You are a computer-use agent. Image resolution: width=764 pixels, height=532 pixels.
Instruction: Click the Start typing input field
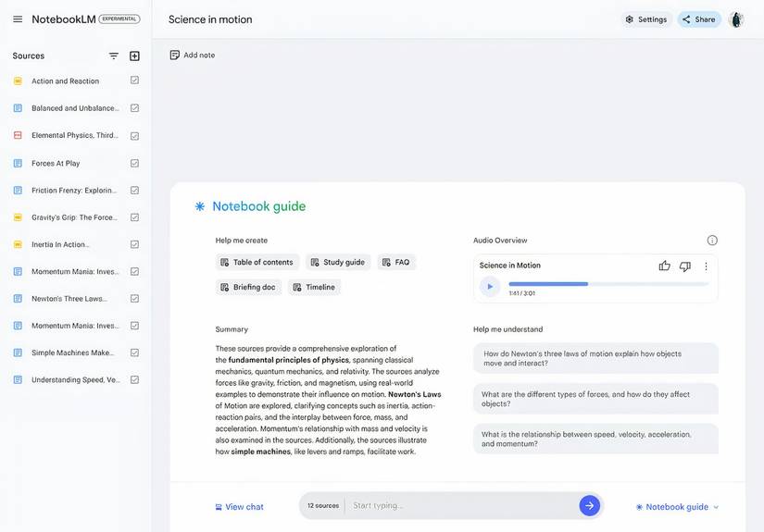460,506
